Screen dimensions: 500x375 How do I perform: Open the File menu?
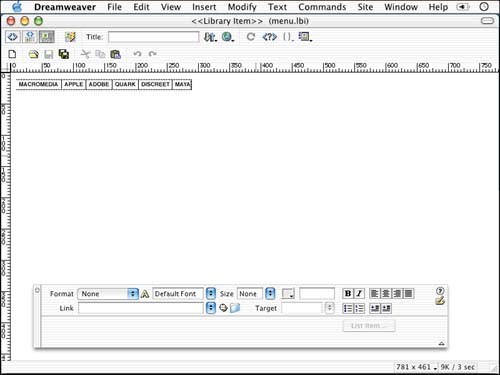114,7
